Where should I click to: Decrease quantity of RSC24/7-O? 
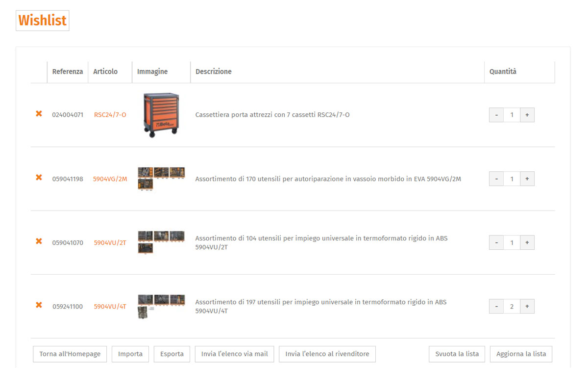pos(496,115)
